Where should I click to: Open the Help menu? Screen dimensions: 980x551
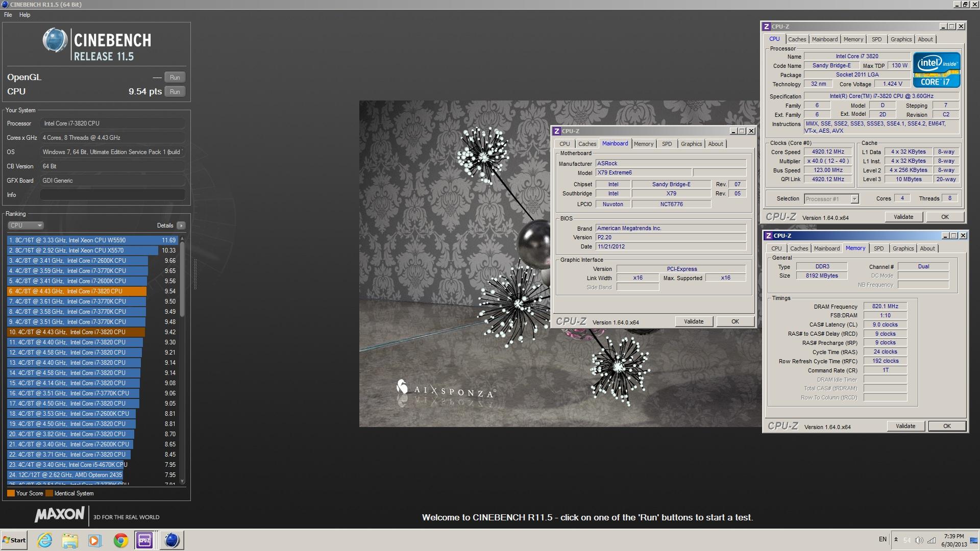(x=24, y=15)
